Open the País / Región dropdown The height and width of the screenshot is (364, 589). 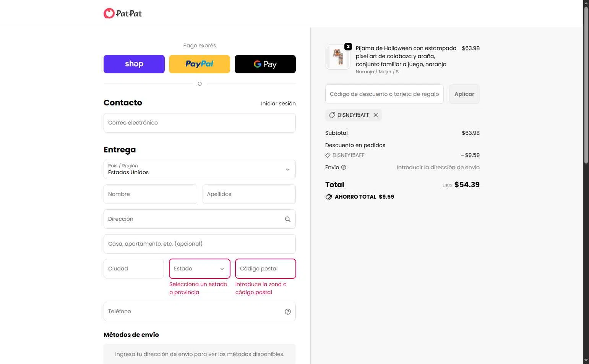[x=200, y=169]
